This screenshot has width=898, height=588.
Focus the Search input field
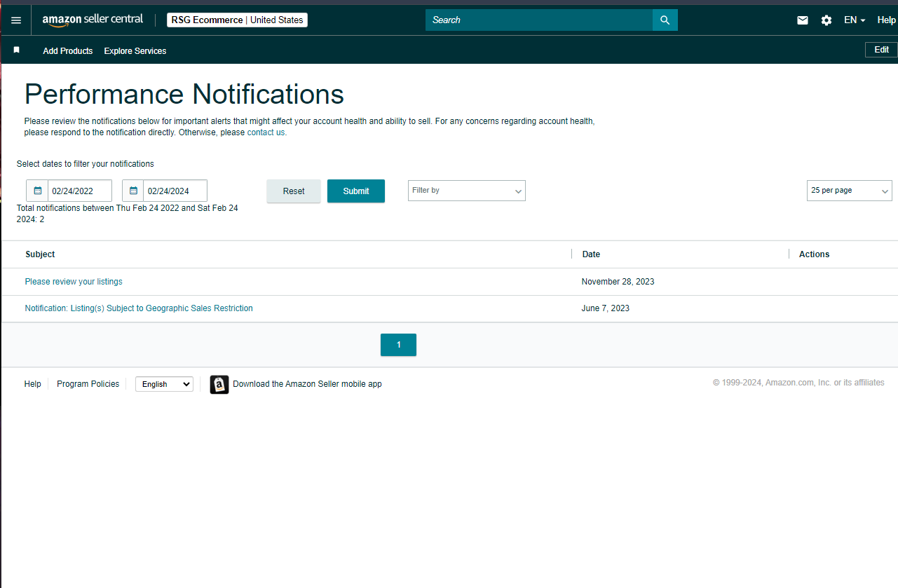(x=539, y=20)
